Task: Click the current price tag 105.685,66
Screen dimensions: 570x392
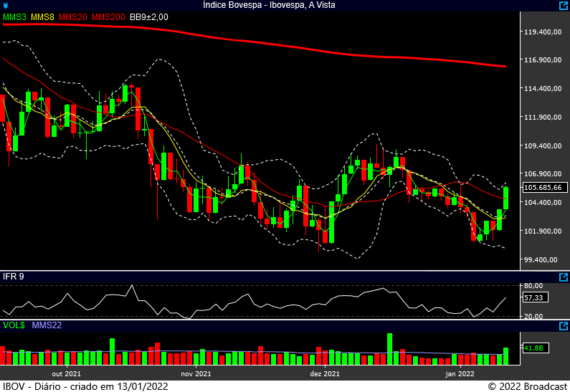Action: (x=543, y=188)
